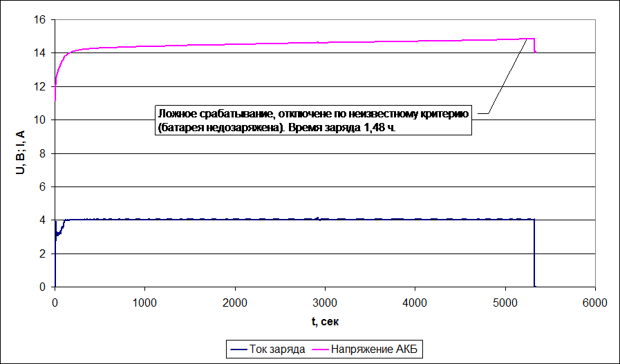Click y-axis label 4
The width and height of the screenshot is (620, 364).
(44, 220)
